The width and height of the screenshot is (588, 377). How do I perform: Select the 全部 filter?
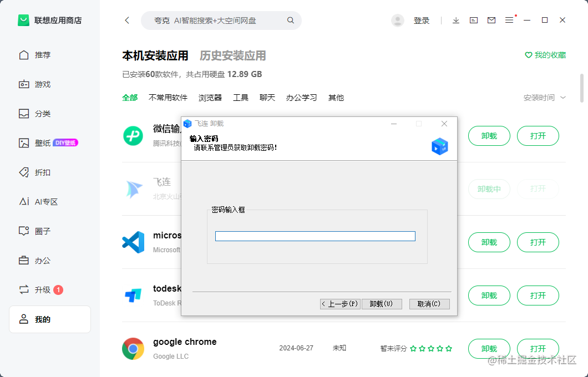[x=130, y=98]
